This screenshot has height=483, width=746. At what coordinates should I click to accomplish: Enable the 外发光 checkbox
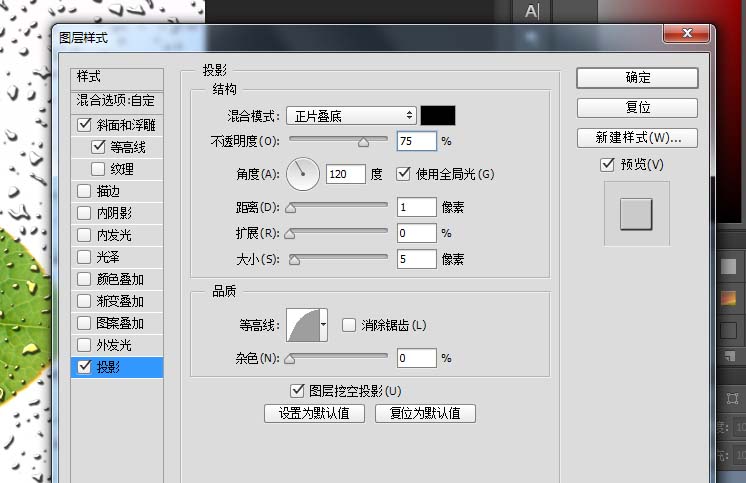[x=84, y=345]
